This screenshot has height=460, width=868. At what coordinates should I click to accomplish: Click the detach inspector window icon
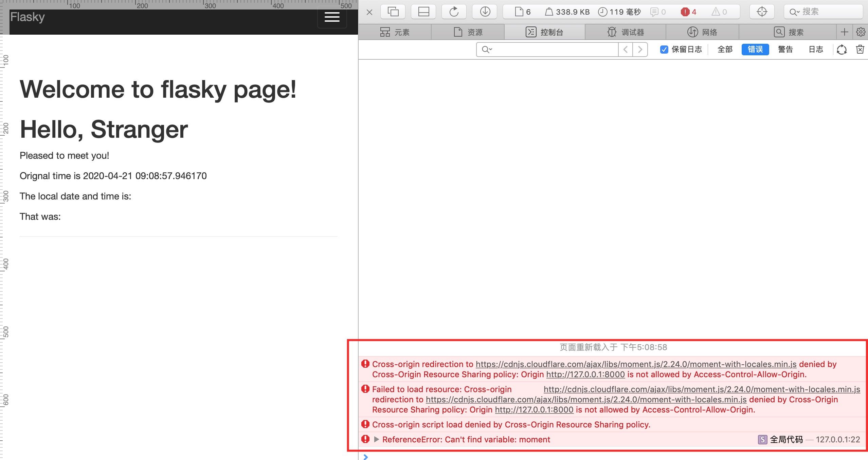tap(393, 12)
